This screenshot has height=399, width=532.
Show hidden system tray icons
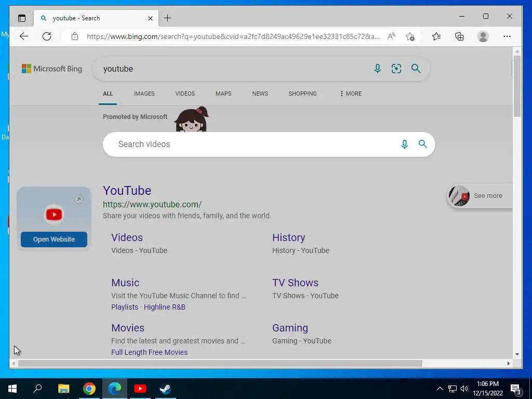point(440,389)
